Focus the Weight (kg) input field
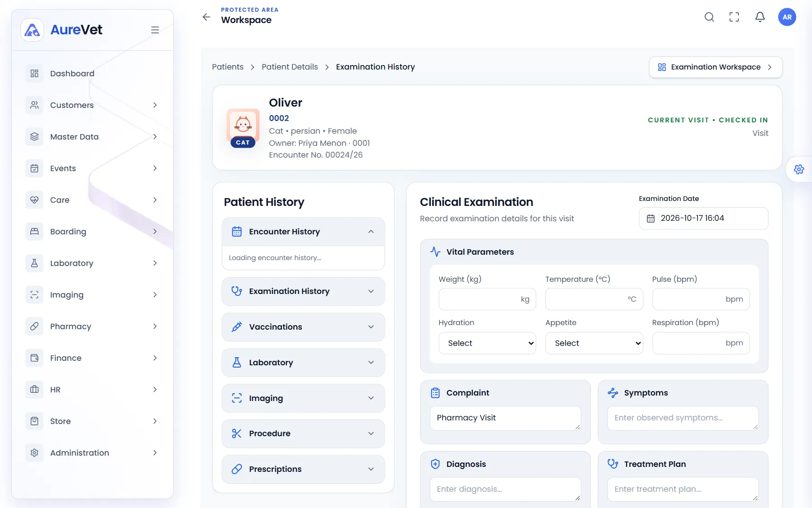 [487, 299]
